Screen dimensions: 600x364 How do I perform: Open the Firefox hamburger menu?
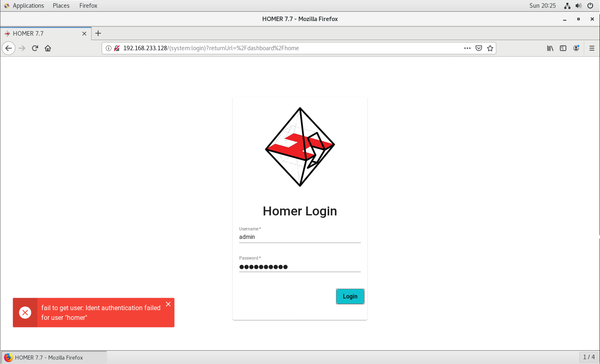point(592,48)
